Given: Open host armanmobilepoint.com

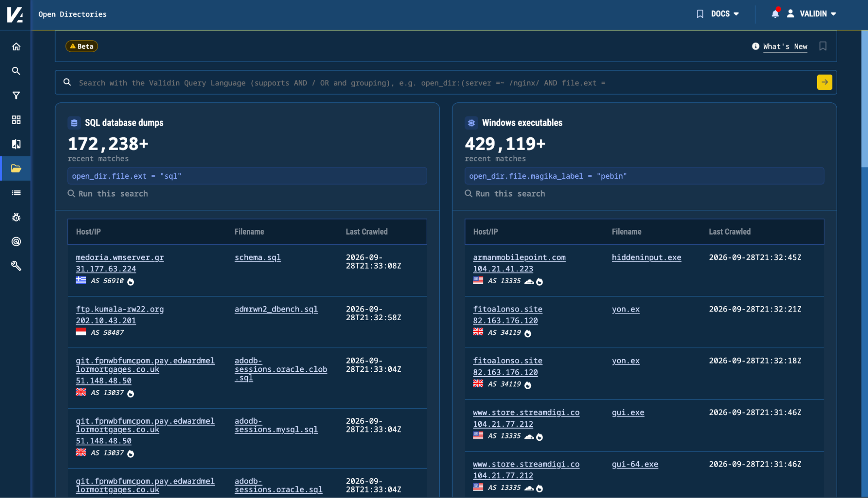Looking at the screenshot, I should click(519, 257).
